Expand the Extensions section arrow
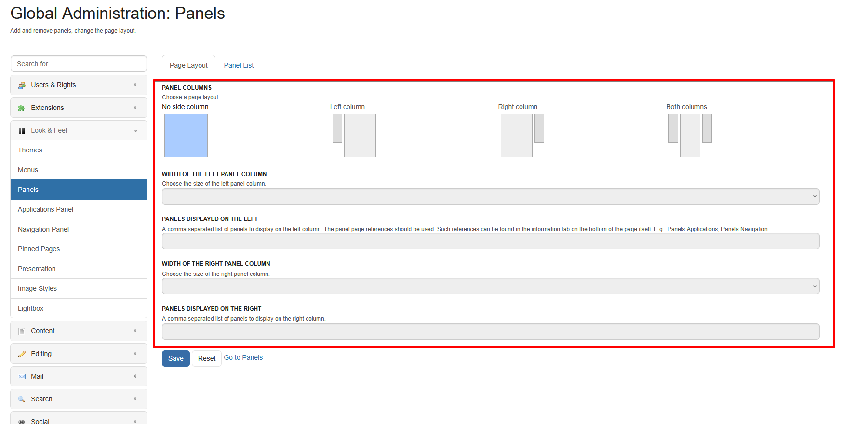868x424 pixels. (135, 108)
